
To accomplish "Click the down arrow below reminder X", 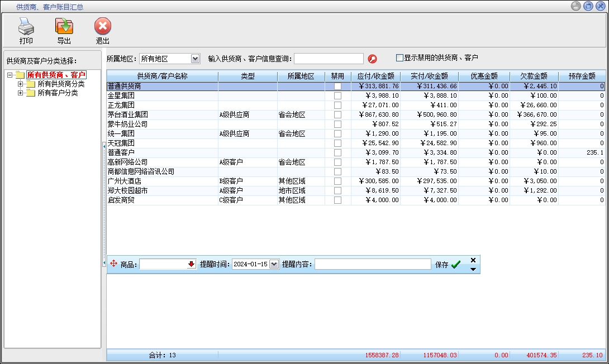I will pos(473,269).
